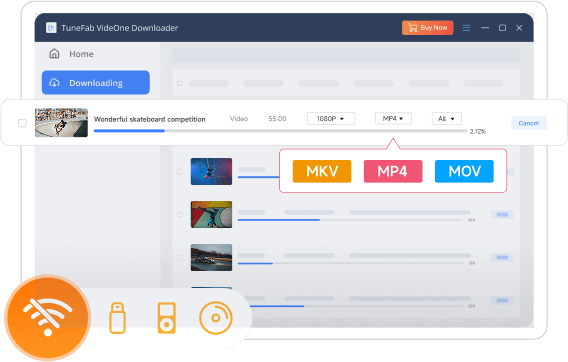Select the Downloading sidebar tab
This screenshot has width=568, height=362.
point(96,83)
